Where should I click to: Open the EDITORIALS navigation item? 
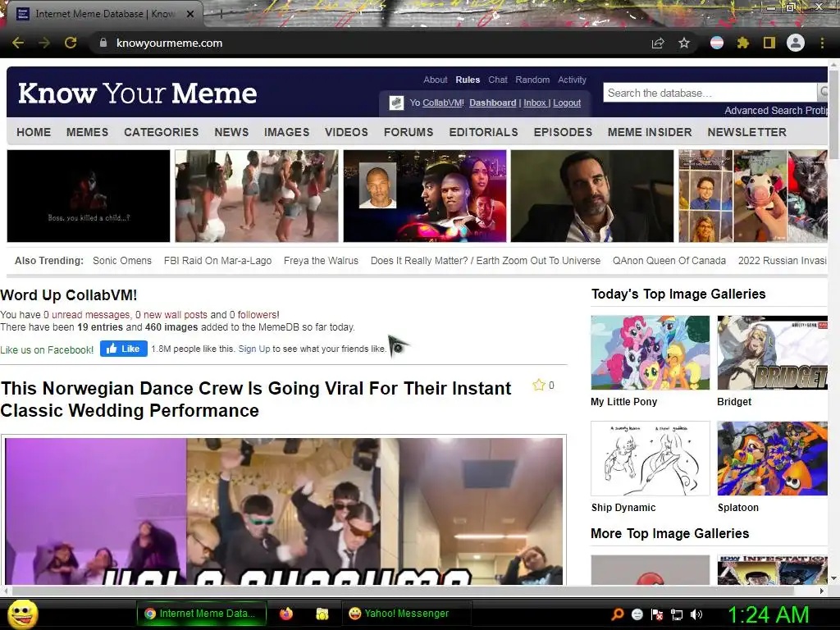click(x=484, y=132)
